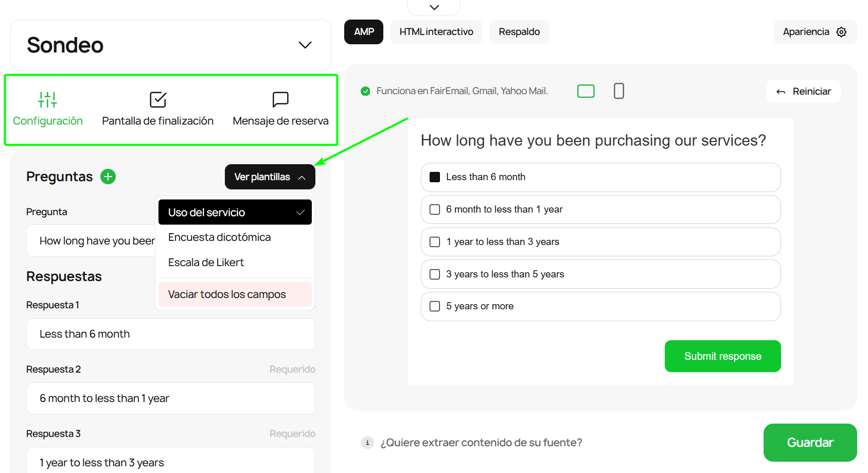Choose Vaciar todos los campos option
Screen dimensions: 868x473
(x=227, y=294)
